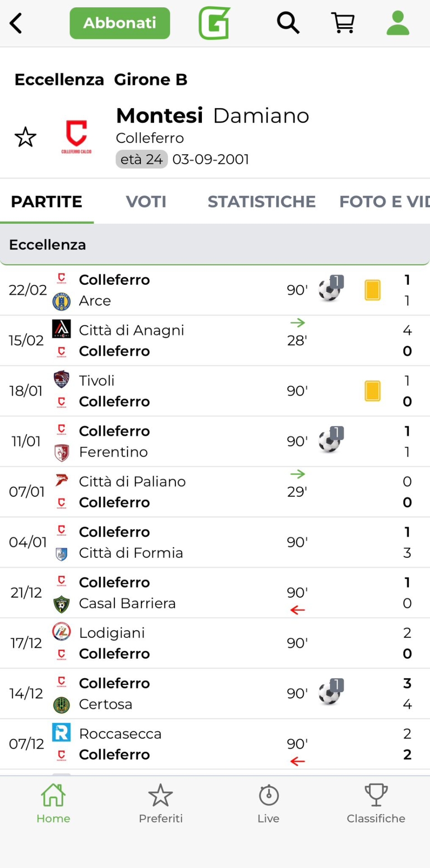Image resolution: width=430 pixels, height=868 pixels.
Task: Switch to the STATISTICHE tab
Action: coord(262,202)
